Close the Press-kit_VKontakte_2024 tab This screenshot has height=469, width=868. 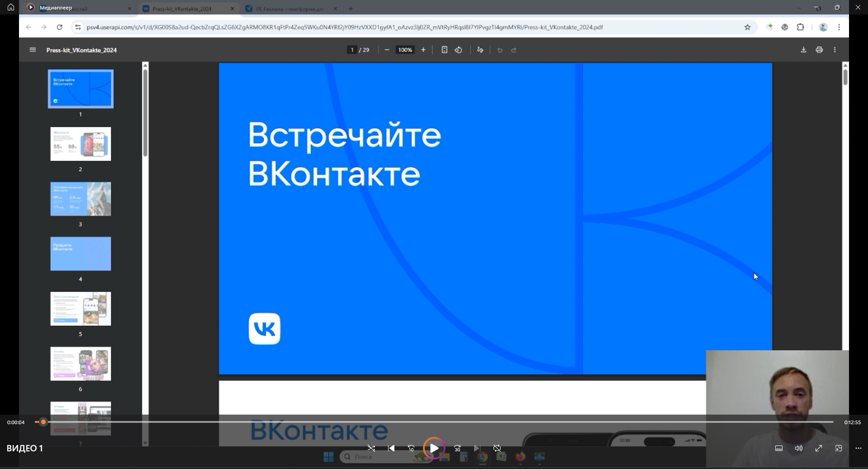click(232, 9)
